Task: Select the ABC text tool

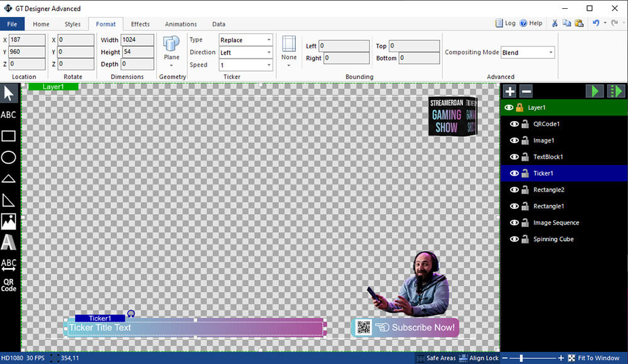Action: (9, 115)
